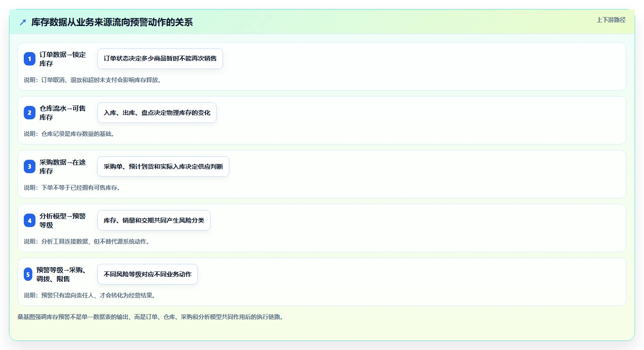644x350 pixels.
Task: Click the 订单状态决定多少商品暂时不能再次销售 chip
Action: (160, 59)
